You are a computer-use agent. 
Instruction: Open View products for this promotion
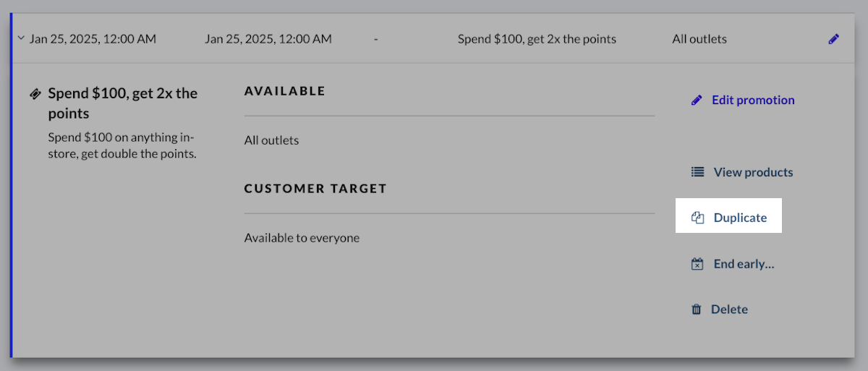753,172
